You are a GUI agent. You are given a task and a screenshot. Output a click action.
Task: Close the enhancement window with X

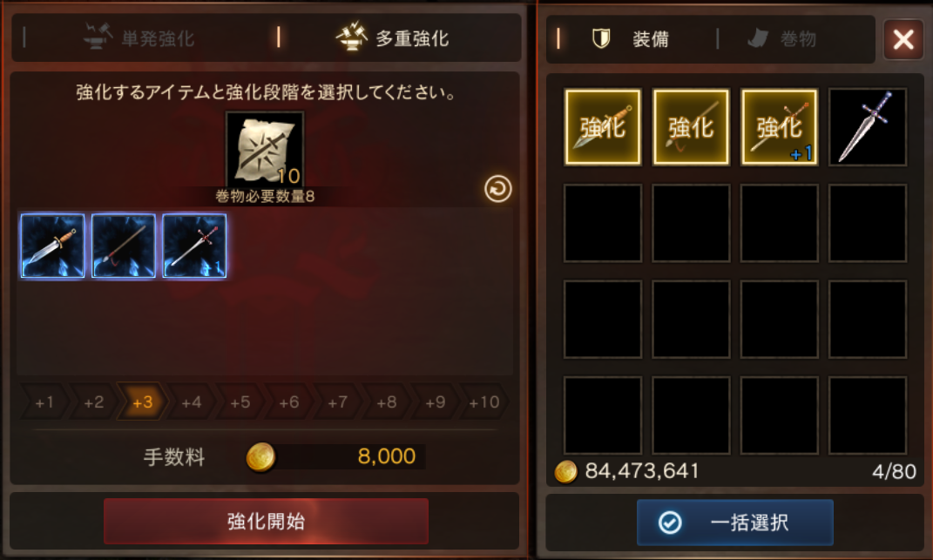pos(903,39)
